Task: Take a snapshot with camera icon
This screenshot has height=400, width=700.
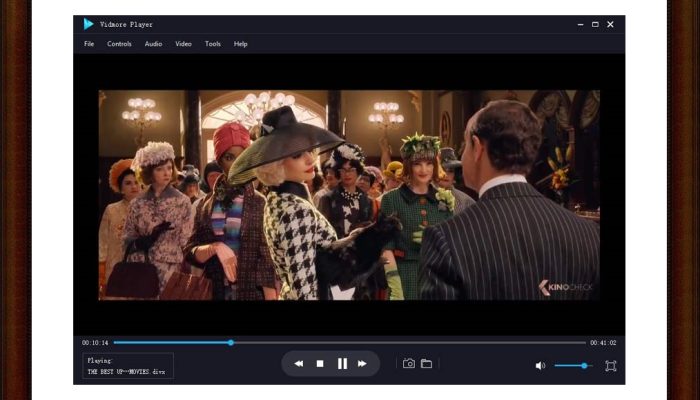Action: pyautogui.click(x=408, y=363)
